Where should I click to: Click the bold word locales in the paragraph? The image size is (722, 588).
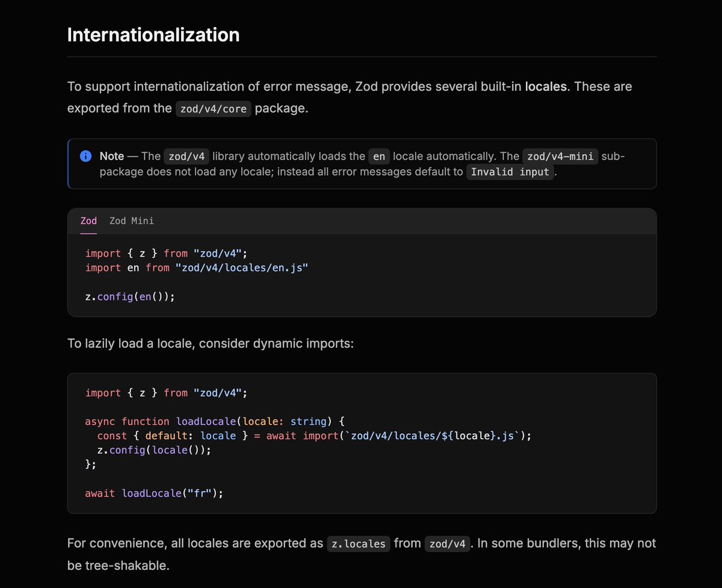[x=546, y=87]
